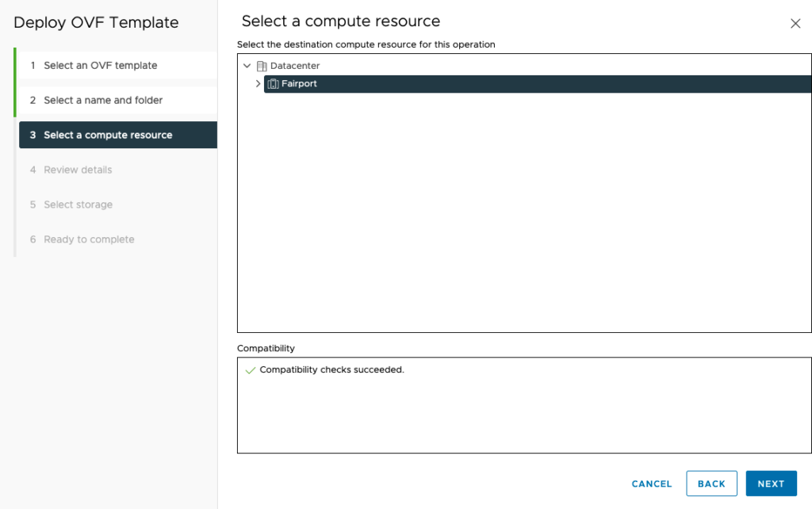Close the dialog with the X icon

pos(795,24)
